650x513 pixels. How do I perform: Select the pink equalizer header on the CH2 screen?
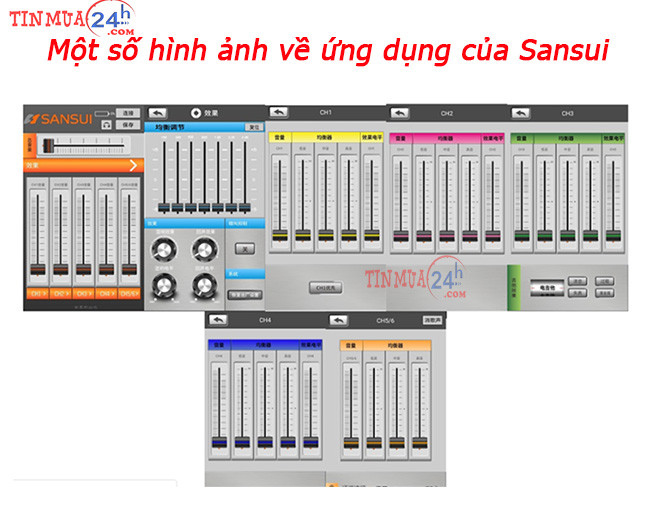(447, 138)
